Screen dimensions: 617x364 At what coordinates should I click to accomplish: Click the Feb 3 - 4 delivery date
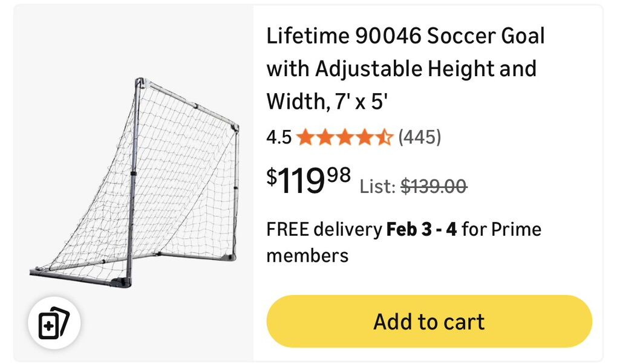422,230
